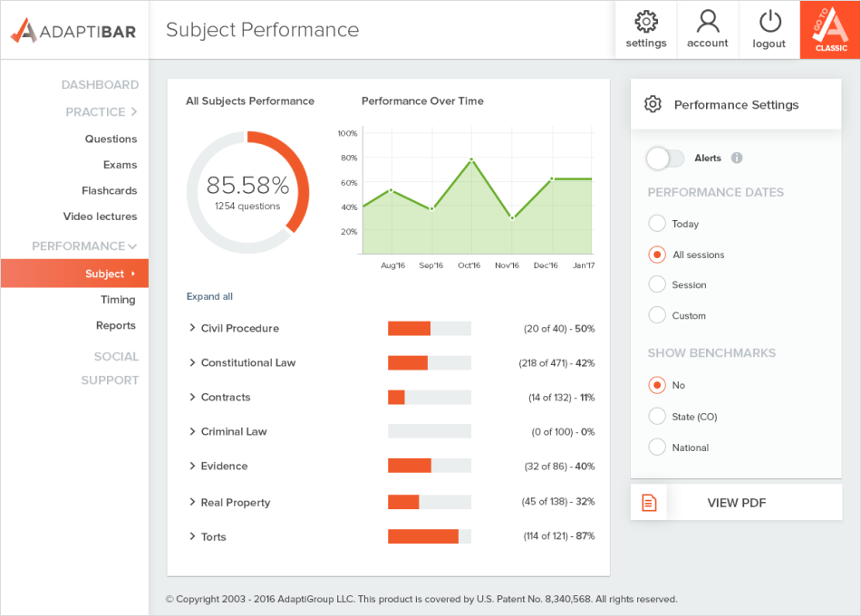Open the Timing page in sidebar
This screenshot has width=861, height=616.
coord(118,299)
